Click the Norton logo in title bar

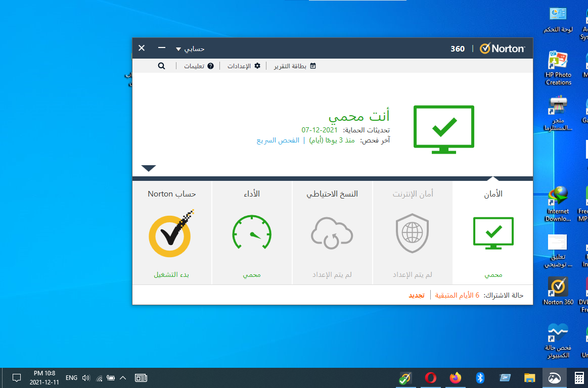tap(502, 48)
